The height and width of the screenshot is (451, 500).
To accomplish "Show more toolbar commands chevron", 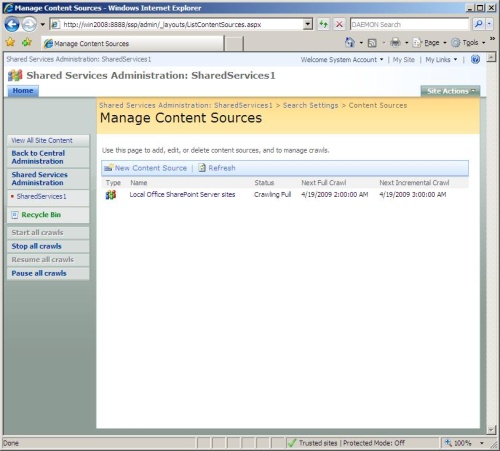I will pyautogui.click(x=492, y=39).
